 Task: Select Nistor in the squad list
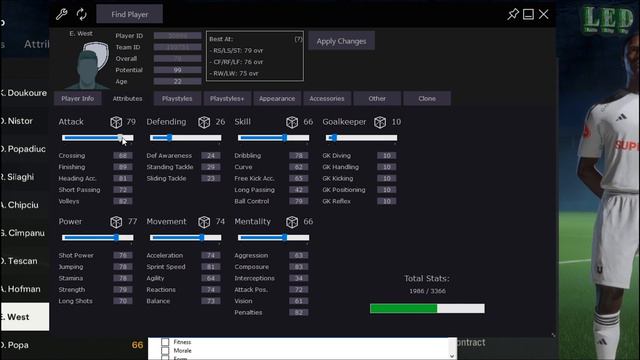[24, 121]
